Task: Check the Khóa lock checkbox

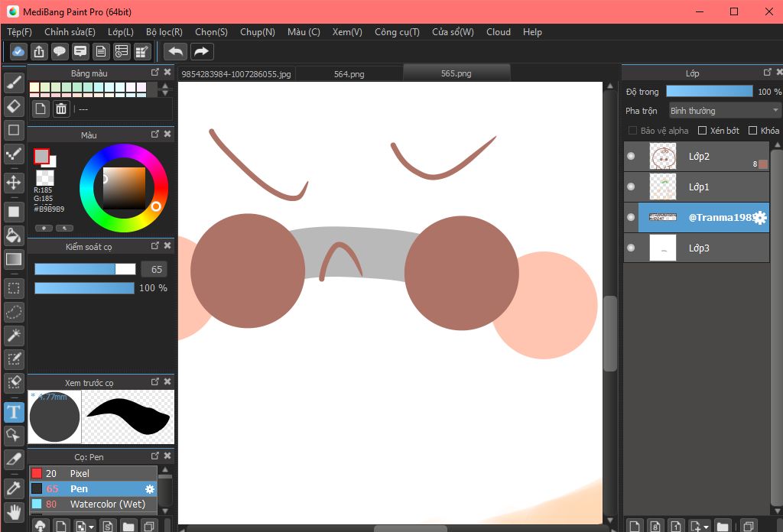Action: pyautogui.click(x=752, y=131)
